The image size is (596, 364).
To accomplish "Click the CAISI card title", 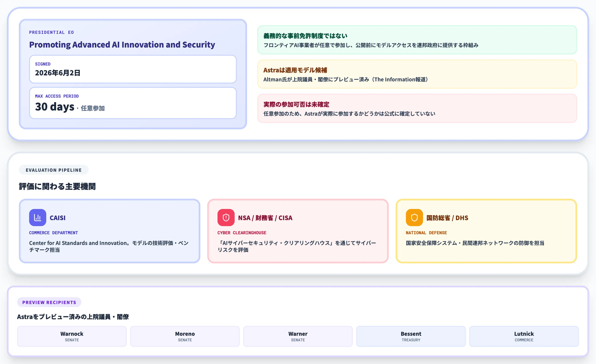I will coord(58,218).
